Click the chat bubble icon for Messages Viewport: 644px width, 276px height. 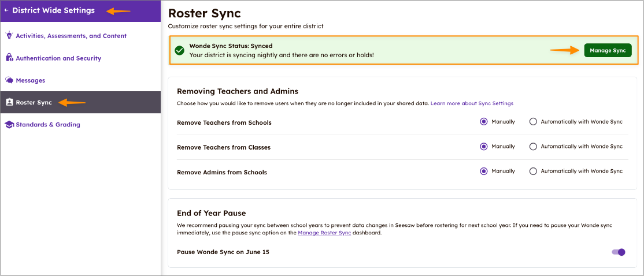coord(9,80)
